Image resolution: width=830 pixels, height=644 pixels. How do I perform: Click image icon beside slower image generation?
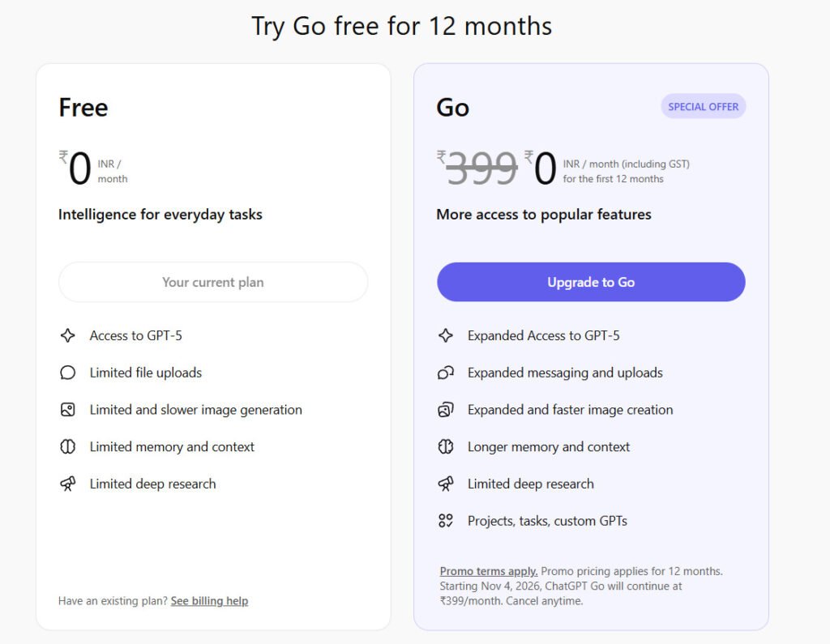point(68,410)
